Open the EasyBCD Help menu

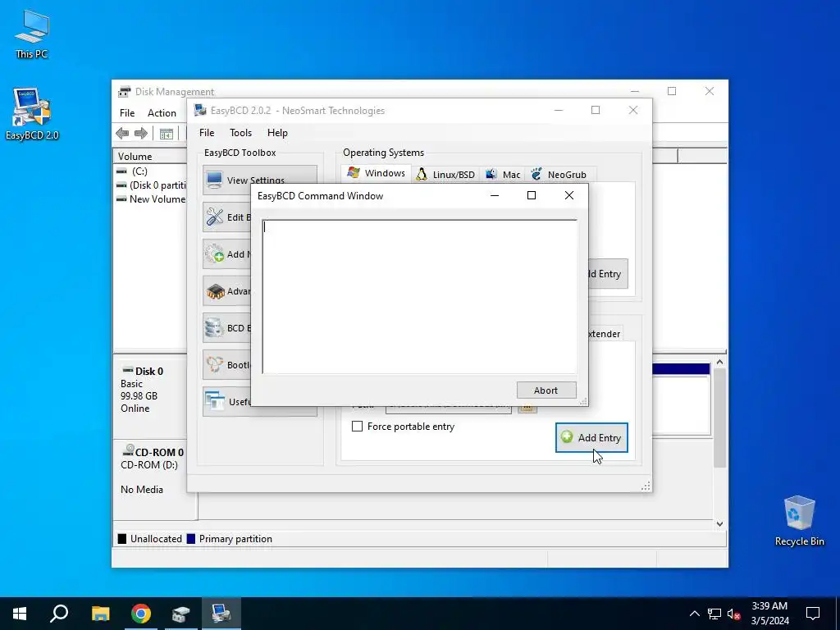[277, 133]
